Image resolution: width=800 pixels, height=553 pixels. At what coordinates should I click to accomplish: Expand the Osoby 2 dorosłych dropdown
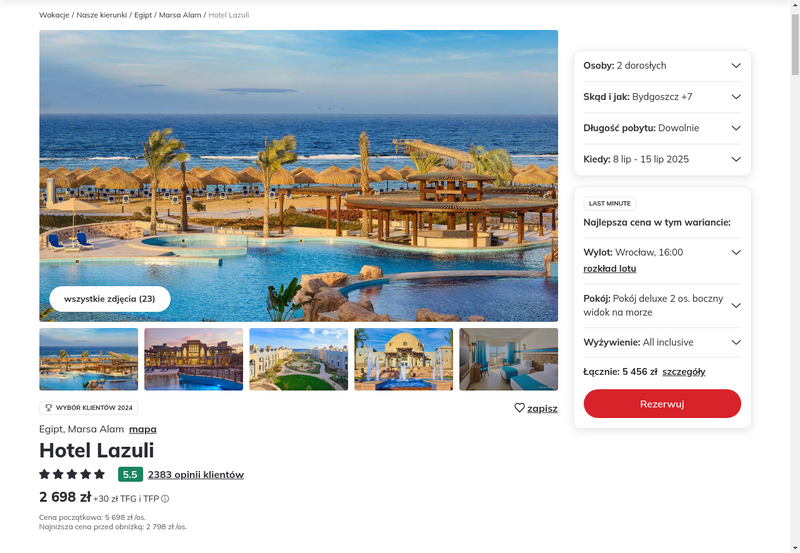[662, 65]
